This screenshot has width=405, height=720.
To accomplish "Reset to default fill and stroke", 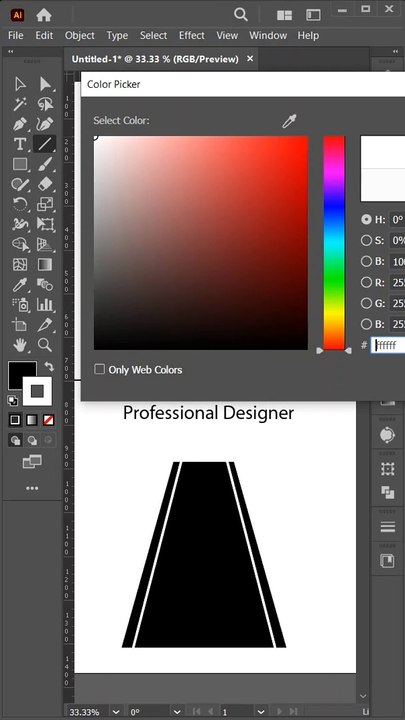I will pyautogui.click(x=13, y=401).
